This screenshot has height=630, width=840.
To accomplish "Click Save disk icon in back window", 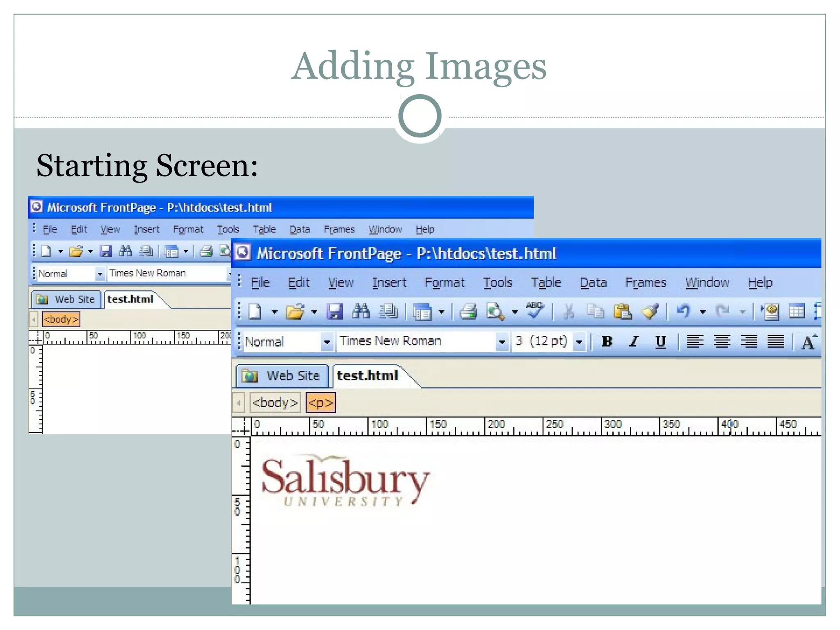I will point(106,251).
